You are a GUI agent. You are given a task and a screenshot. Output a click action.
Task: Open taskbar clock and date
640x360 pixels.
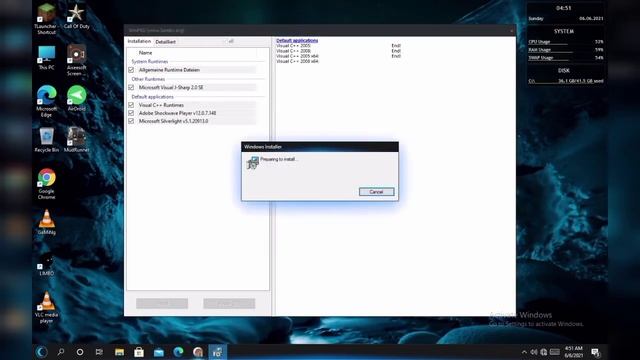573,352
